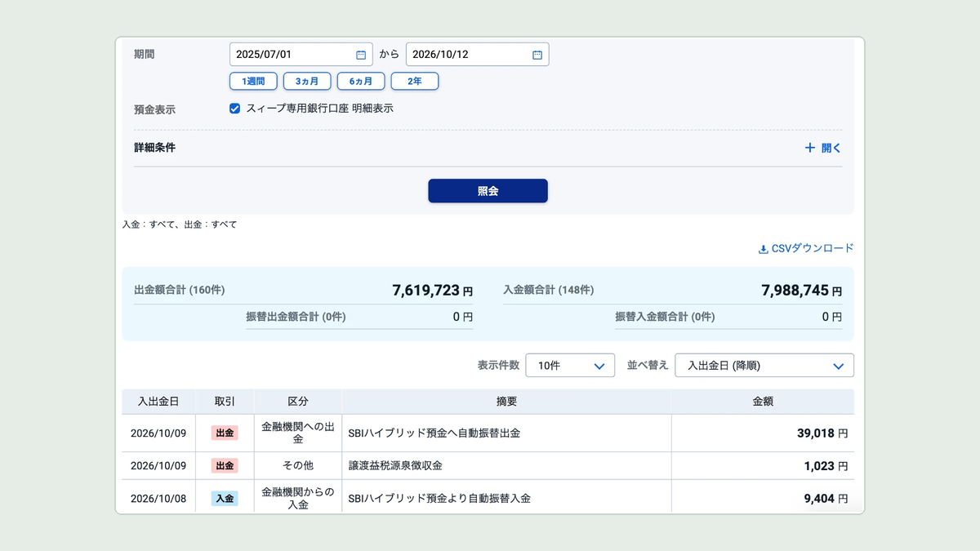Click the 振替入金額合計 (0件) label

click(x=665, y=317)
